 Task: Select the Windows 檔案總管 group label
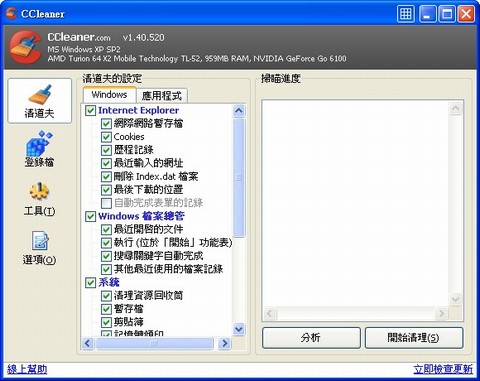tap(141, 216)
